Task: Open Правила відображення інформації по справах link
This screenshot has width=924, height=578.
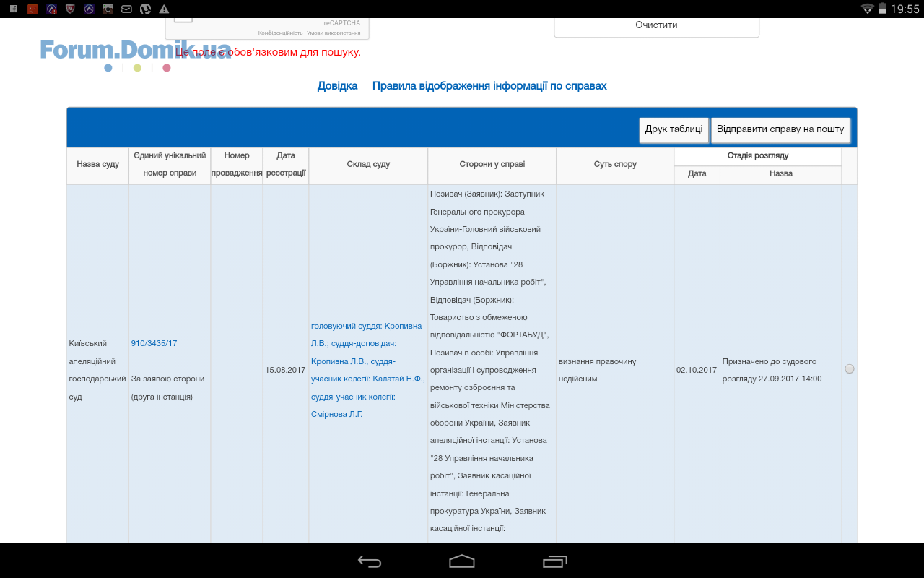Action: point(489,86)
